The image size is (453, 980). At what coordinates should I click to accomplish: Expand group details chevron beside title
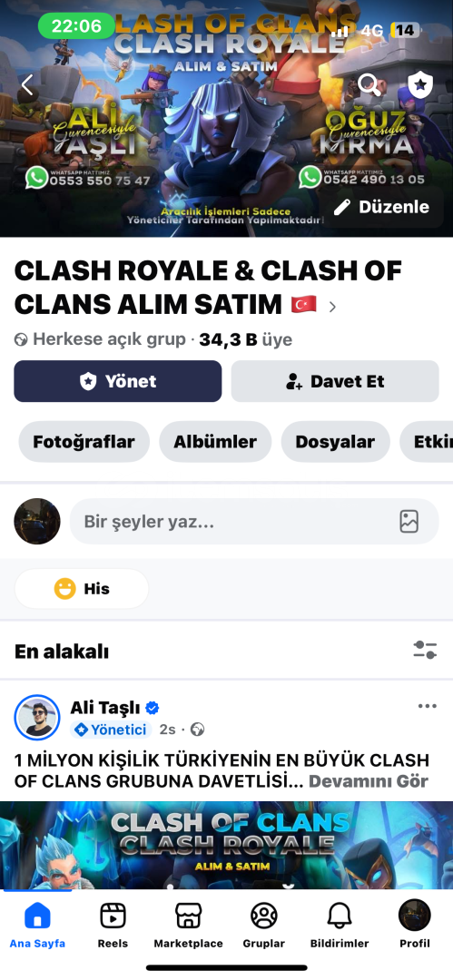pyautogui.click(x=332, y=307)
